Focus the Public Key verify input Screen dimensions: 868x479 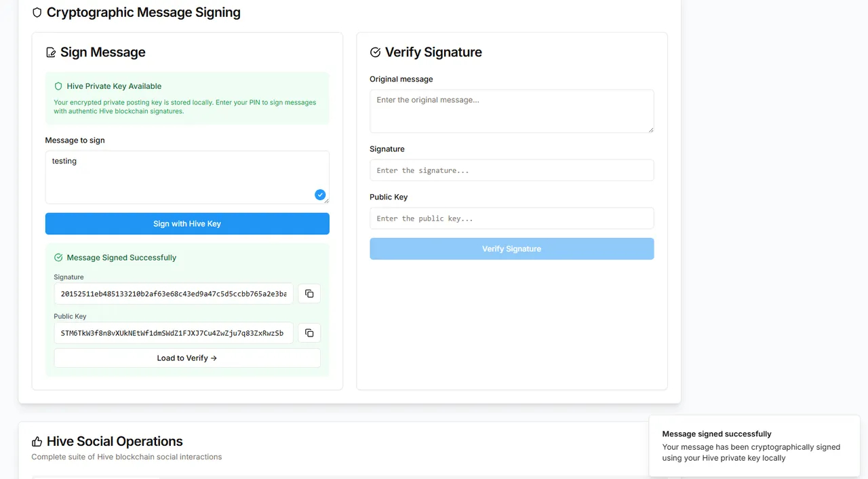click(x=512, y=218)
